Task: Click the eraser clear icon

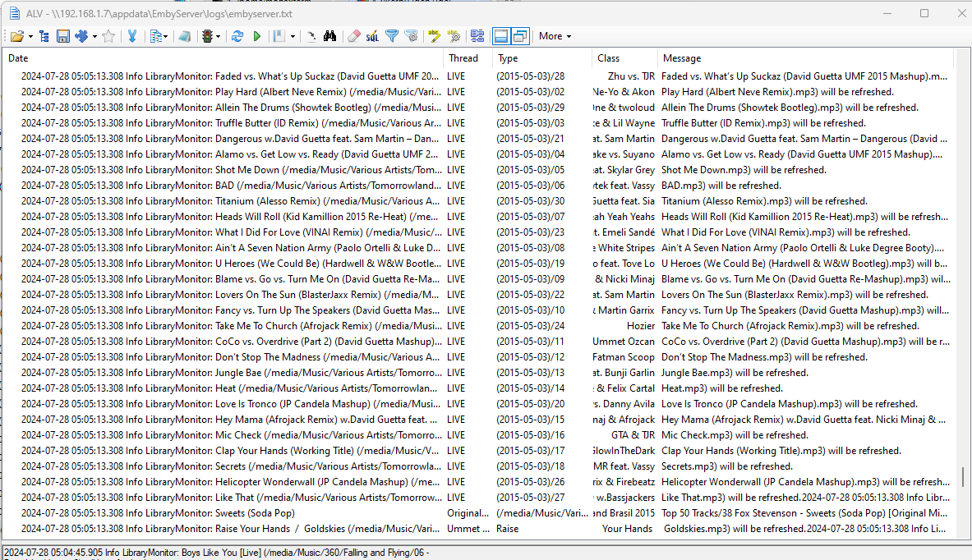Action: click(354, 36)
